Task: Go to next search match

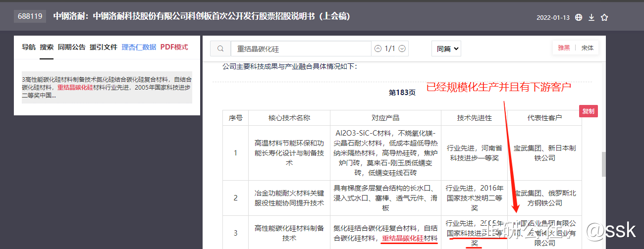Action: coord(402,49)
